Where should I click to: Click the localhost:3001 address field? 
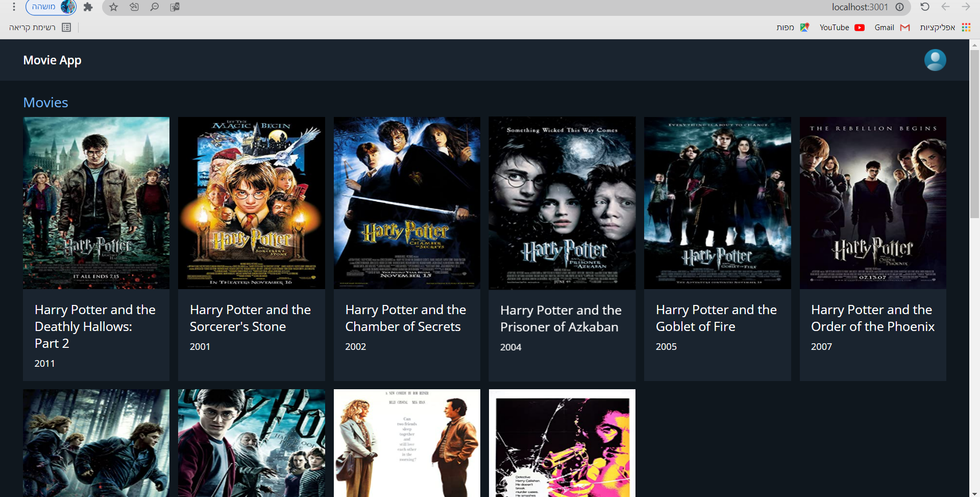click(x=510, y=7)
